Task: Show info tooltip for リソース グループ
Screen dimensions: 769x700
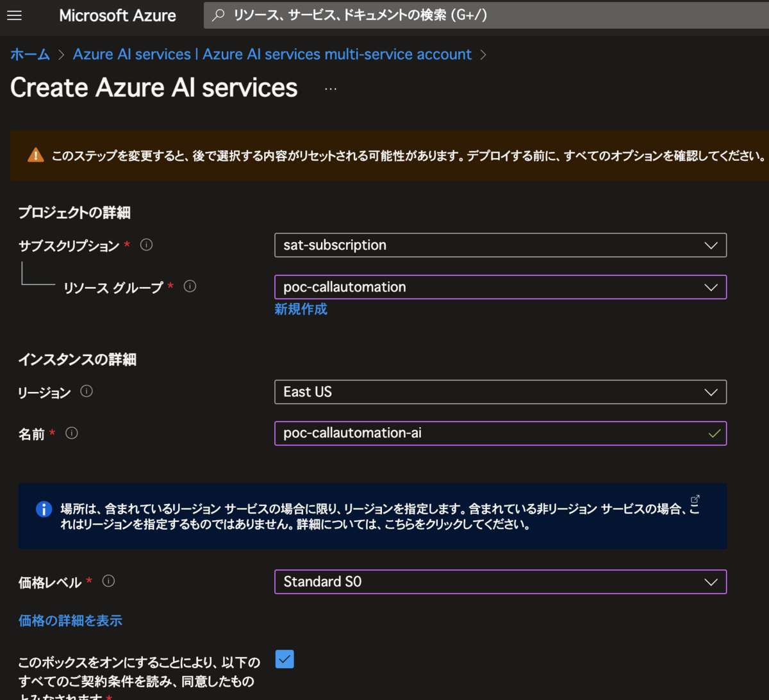Action: [x=190, y=286]
